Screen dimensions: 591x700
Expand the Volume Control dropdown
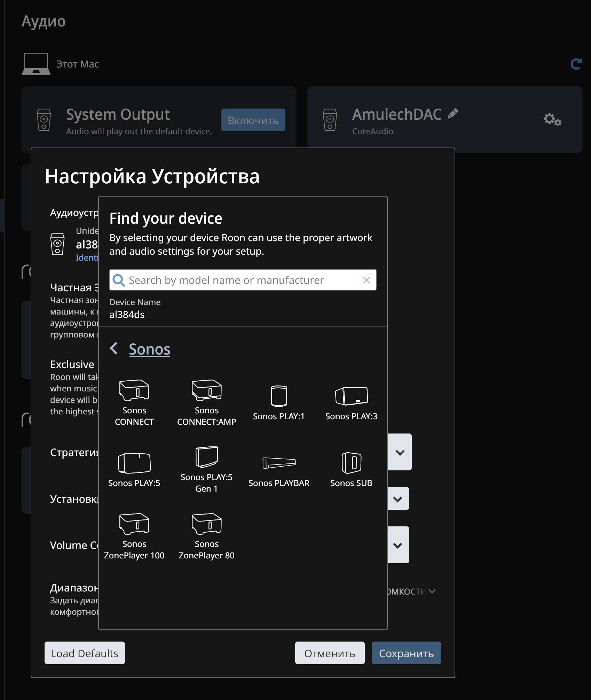[x=398, y=545]
